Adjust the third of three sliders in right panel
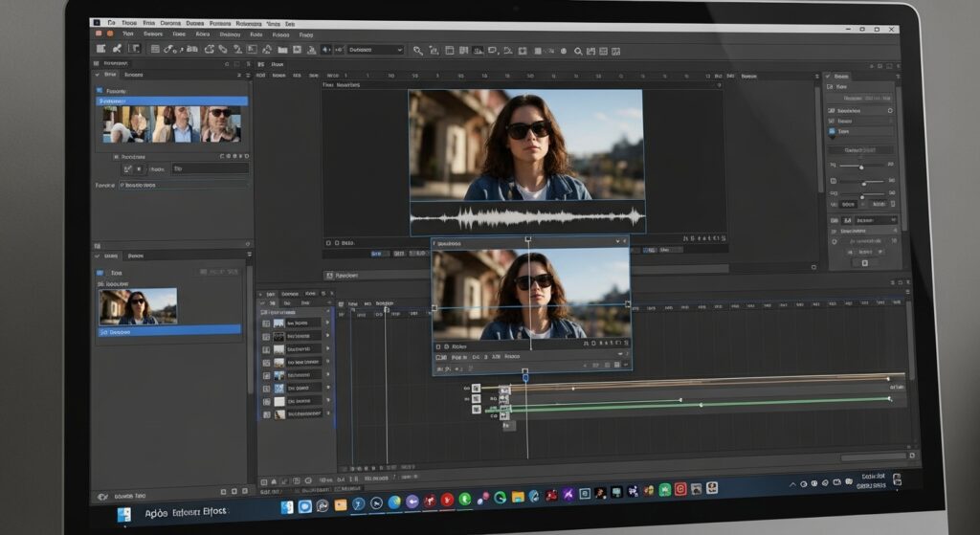This screenshot has width=980, height=535. click(861, 196)
